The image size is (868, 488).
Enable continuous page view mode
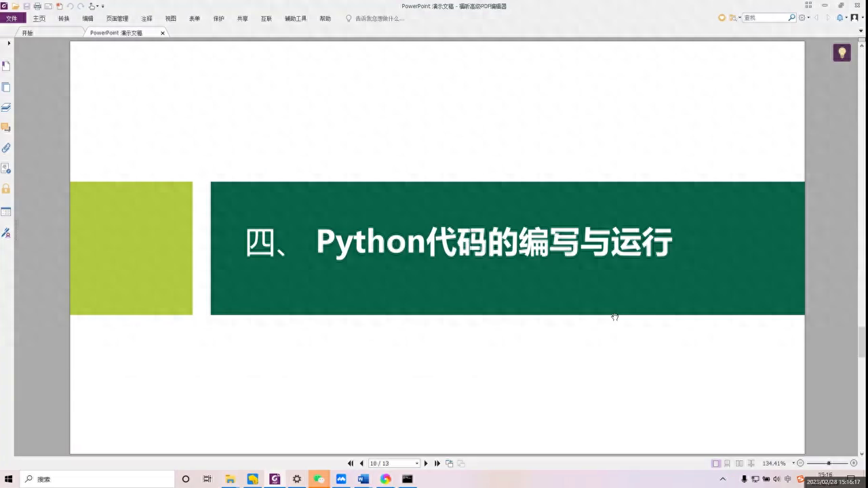click(x=727, y=464)
